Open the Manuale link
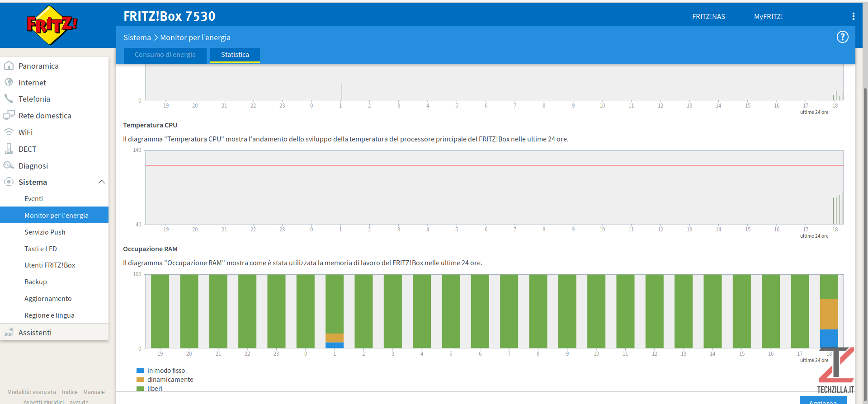 coord(94,392)
